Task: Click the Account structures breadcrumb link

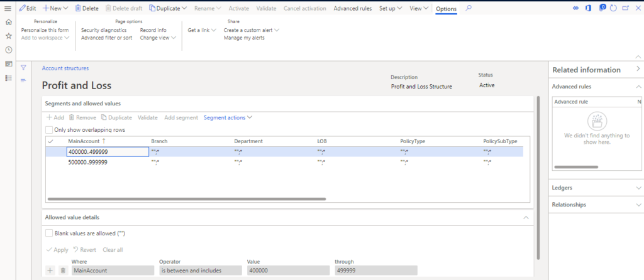Action: click(x=65, y=68)
